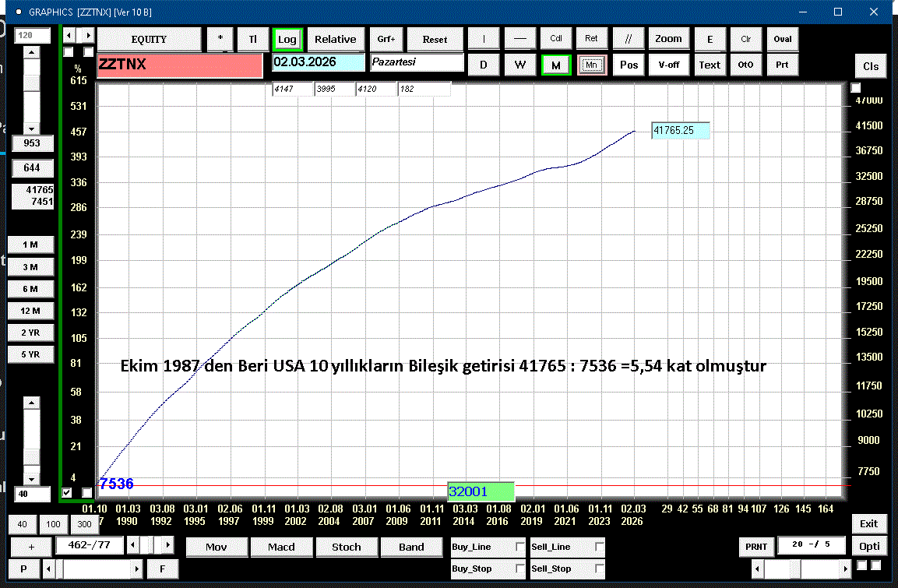Screen dimensions: 898x588
Task: Click the horizontal scrollbar between P and F
Action: [x=92, y=569]
